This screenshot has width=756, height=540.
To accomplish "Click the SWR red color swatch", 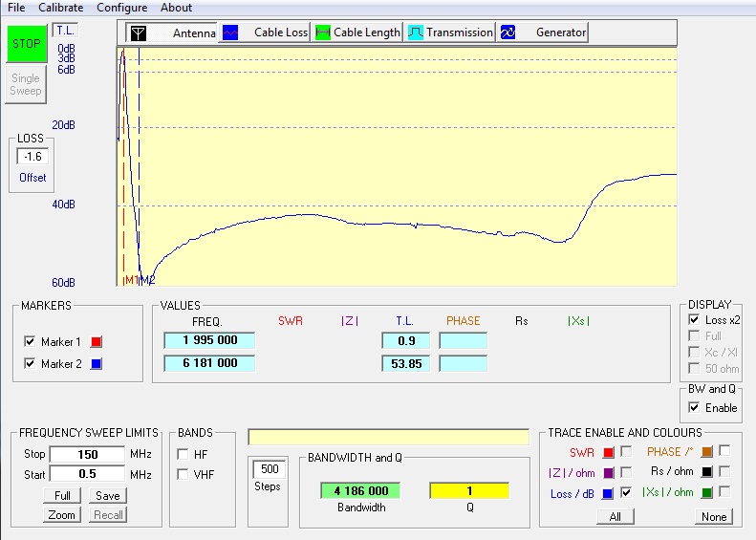I will click(608, 452).
